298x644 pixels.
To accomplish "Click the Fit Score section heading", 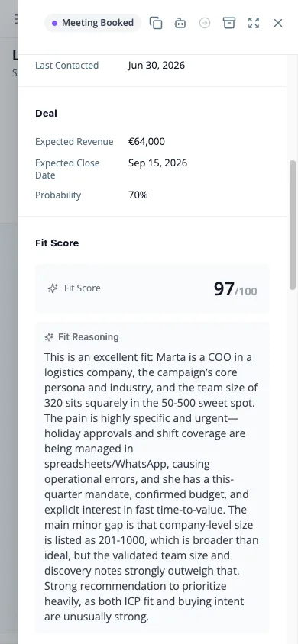I will 57,243.
